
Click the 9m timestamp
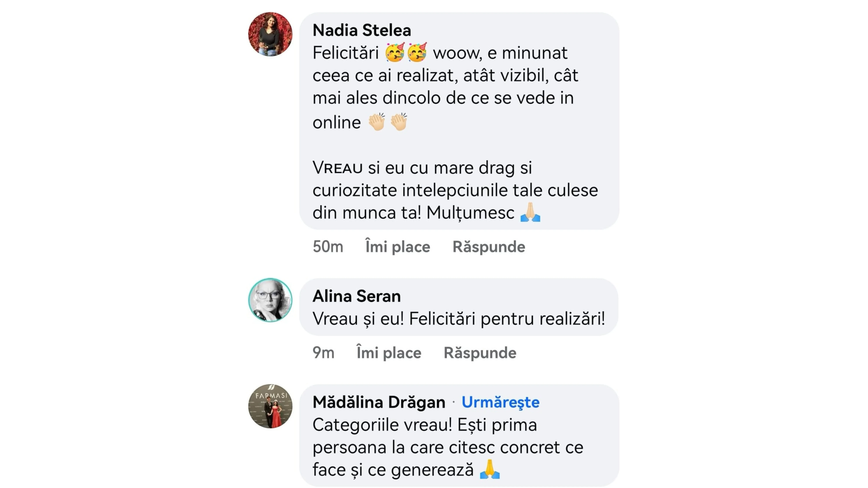pyautogui.click(x=323, y=353)
